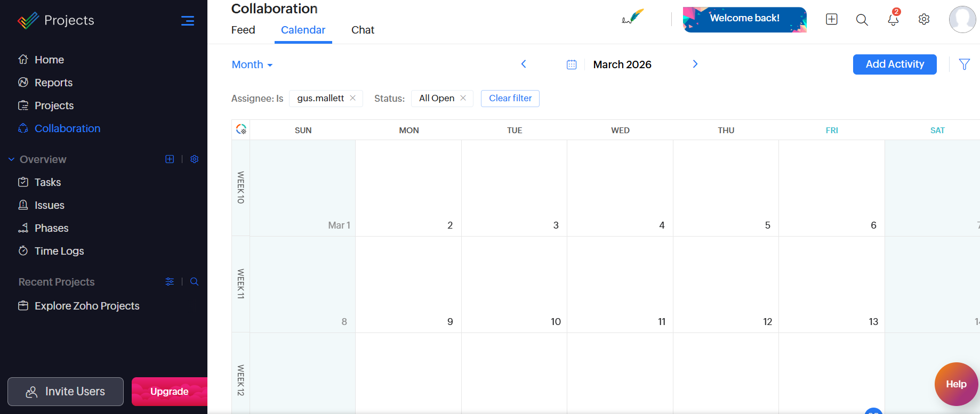This screenshot has width=980, height=414.
Task: Open notifications bell icon
Action: coord(893,19)
